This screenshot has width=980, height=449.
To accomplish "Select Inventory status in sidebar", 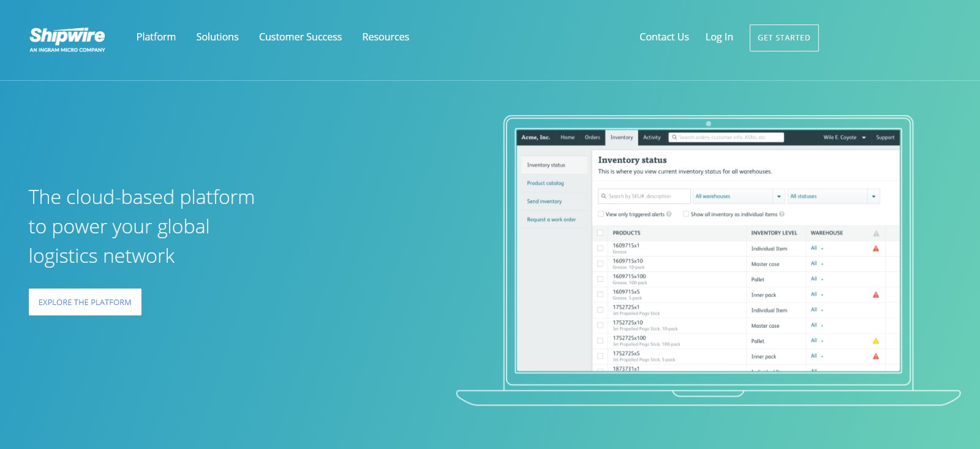I will coord(554,165).
